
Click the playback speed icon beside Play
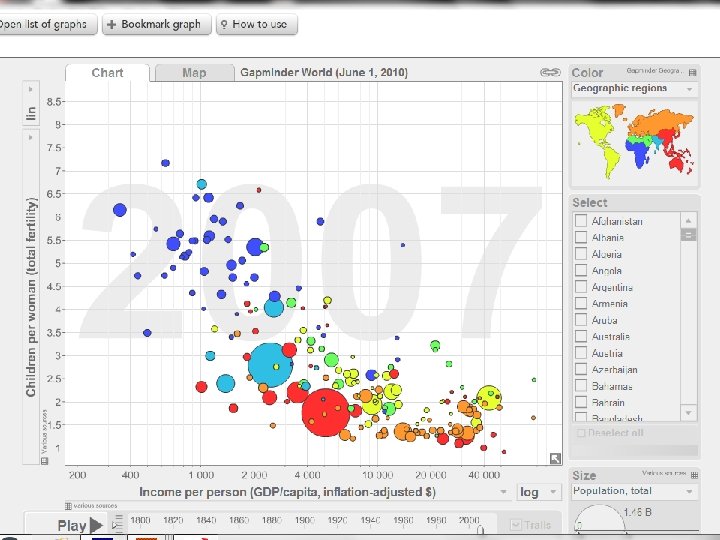tap(118, 523)
